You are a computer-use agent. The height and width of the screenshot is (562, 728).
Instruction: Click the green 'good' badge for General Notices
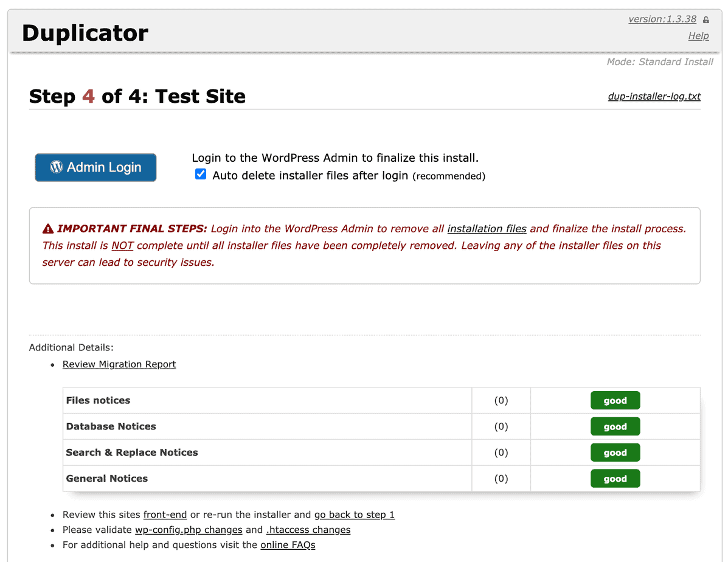(x=615, y=478)
